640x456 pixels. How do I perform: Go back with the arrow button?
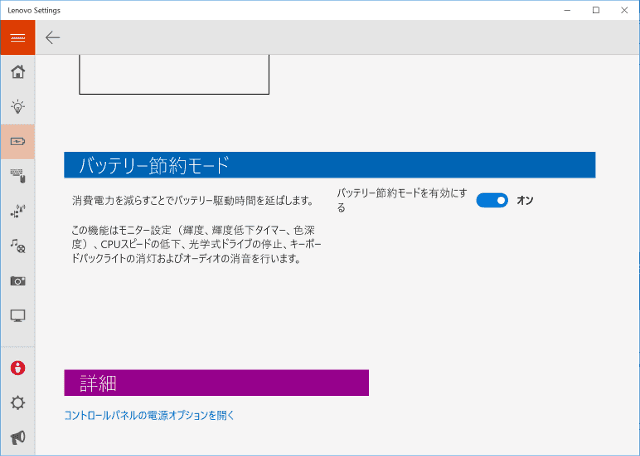(x=53, y=38)
